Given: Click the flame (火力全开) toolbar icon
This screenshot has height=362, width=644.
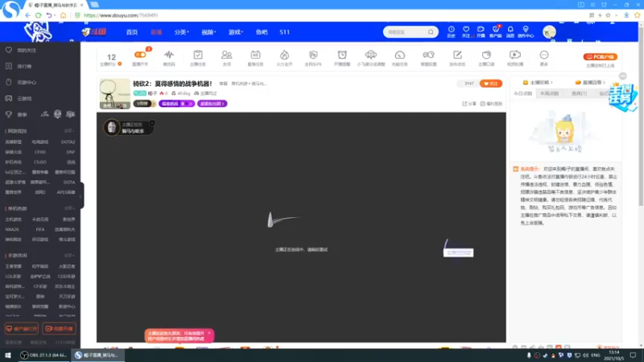Looking at the screenshot, I should point(284,55).
